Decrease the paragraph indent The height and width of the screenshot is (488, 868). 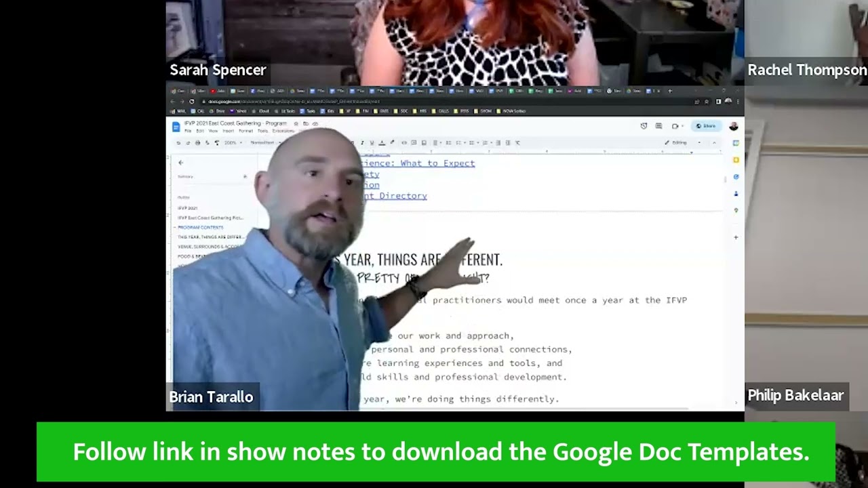pyautogui.click(x=498, y=142)
